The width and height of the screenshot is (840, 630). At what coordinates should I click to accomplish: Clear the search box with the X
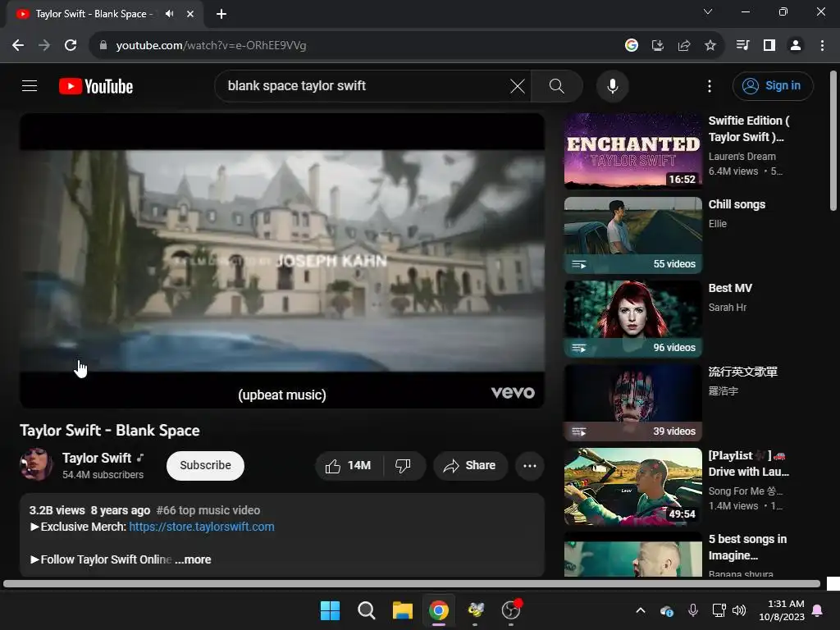click(x=518, y=85)
